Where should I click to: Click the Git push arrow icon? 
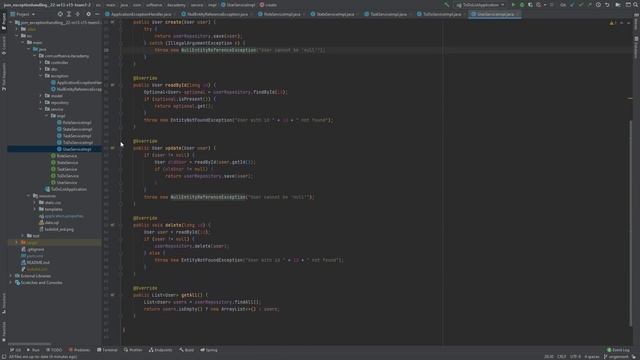(589, 5)
